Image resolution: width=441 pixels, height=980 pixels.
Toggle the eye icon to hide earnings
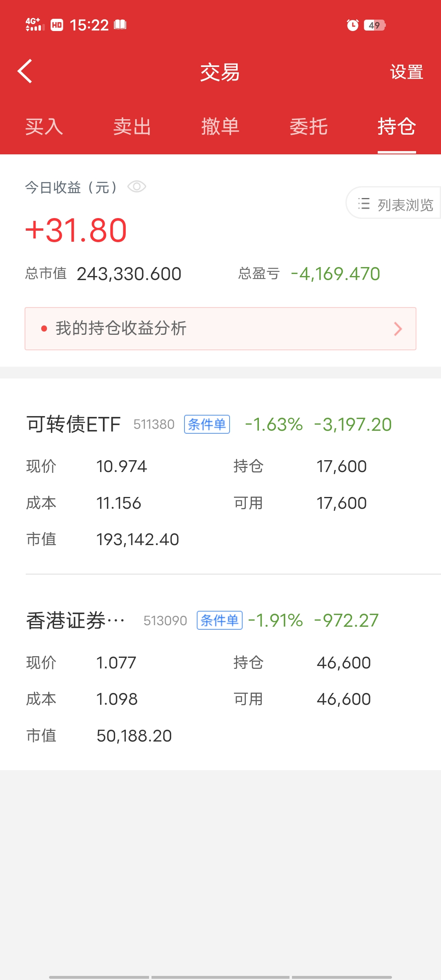pyautogui.click(x=136, y=187)
